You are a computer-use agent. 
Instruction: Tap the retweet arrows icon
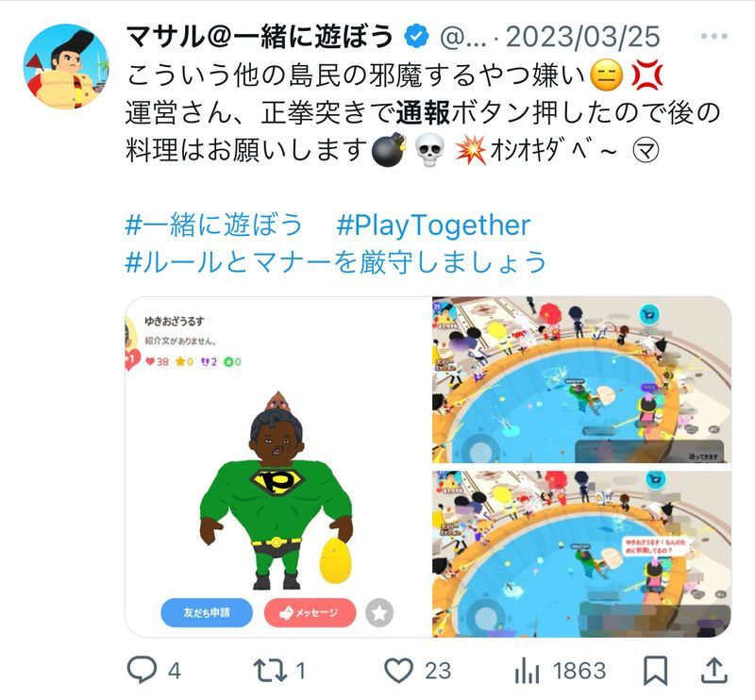[x=270, y=670]
